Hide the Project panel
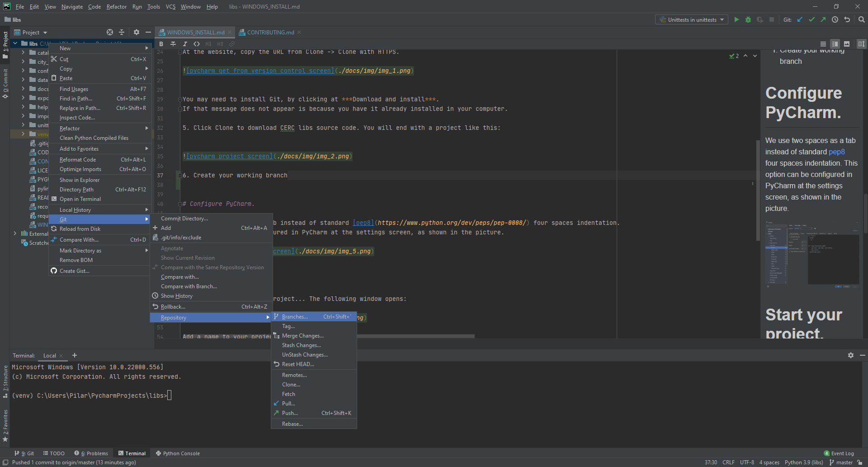 click(148, 32)
